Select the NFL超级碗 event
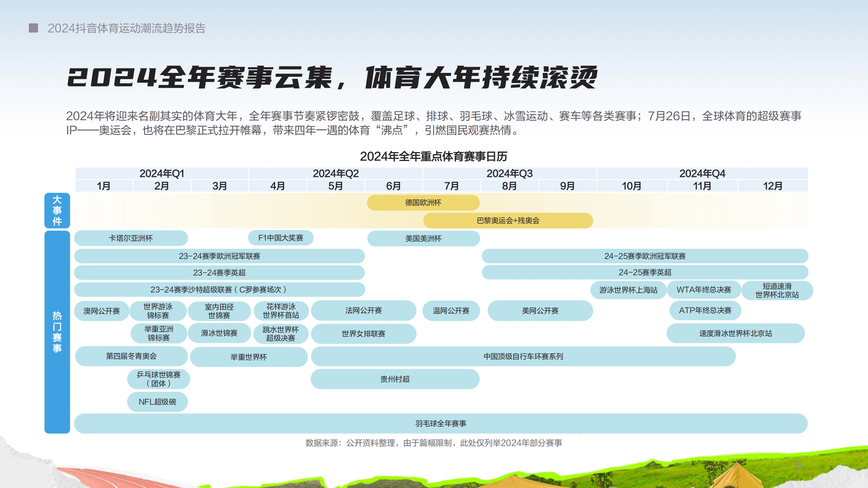 [x=157, y=402]
